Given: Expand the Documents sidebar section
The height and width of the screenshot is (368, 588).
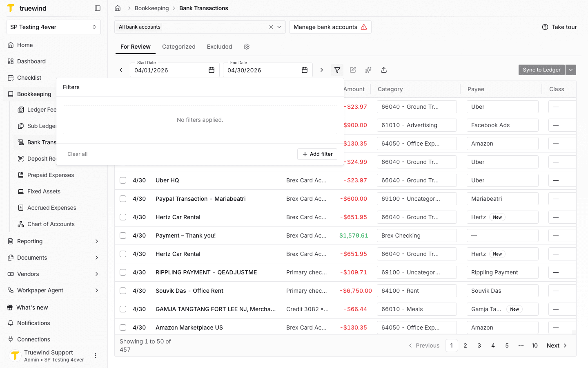Looking at the screenshot, I should tap(97, 258).
